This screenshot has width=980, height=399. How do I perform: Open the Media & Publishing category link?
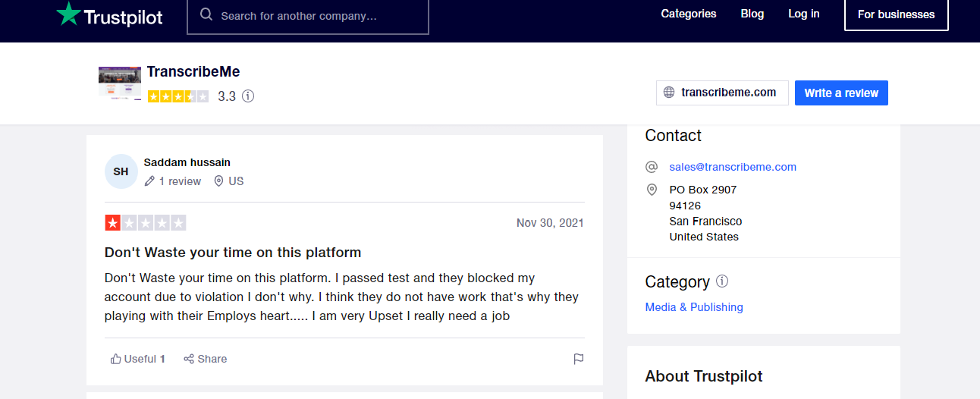694,307
